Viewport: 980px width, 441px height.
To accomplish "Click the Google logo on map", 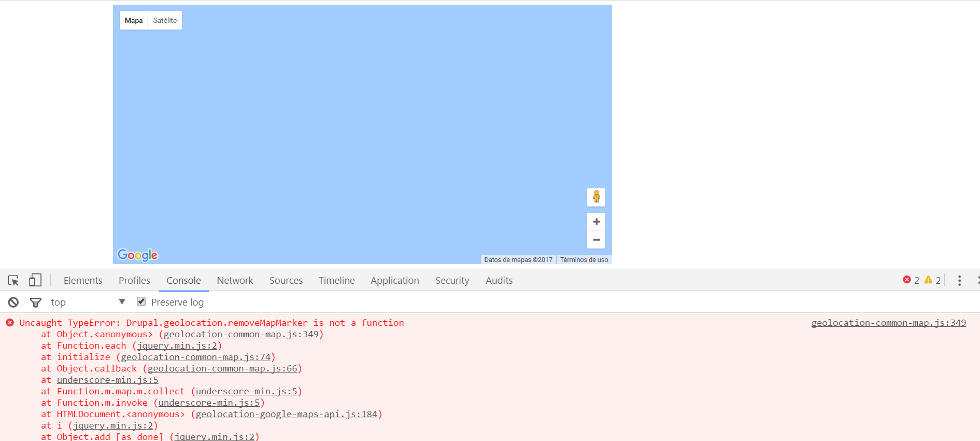I will click(137, 255).
